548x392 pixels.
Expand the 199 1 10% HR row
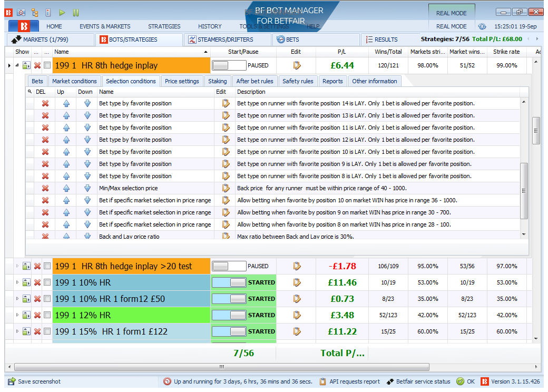(x=17, y=282)
